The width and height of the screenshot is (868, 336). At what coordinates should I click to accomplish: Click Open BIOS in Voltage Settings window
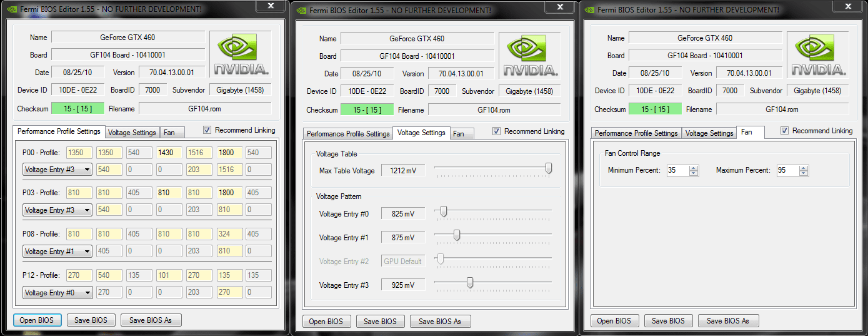326,322
